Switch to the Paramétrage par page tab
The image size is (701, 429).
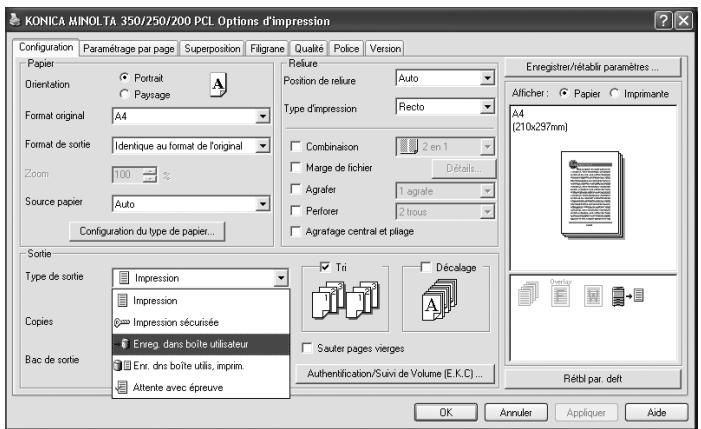129,48
